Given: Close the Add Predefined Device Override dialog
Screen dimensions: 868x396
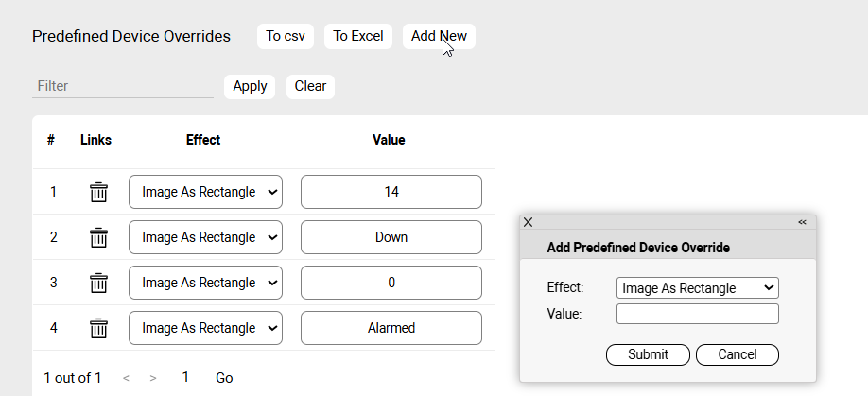Looking at the screenshot, I should (529, 222).
